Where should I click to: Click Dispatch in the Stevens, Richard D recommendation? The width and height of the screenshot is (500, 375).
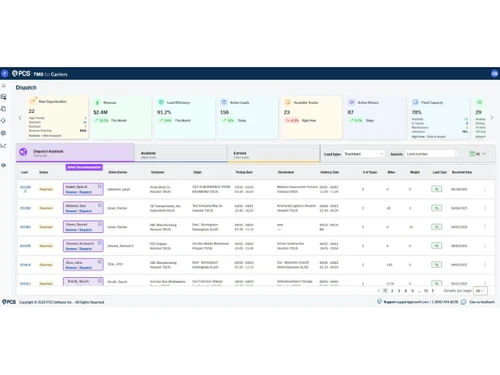pyautogui.click(x=86, y=249)
